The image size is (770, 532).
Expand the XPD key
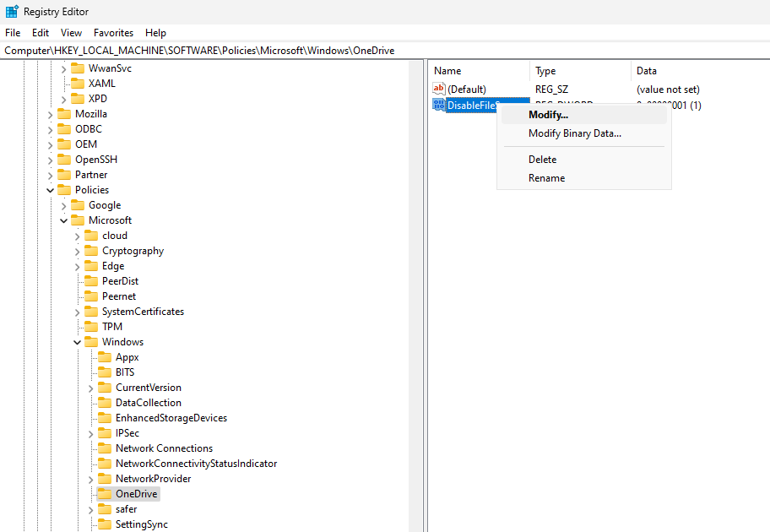click(x=64, y=100)
